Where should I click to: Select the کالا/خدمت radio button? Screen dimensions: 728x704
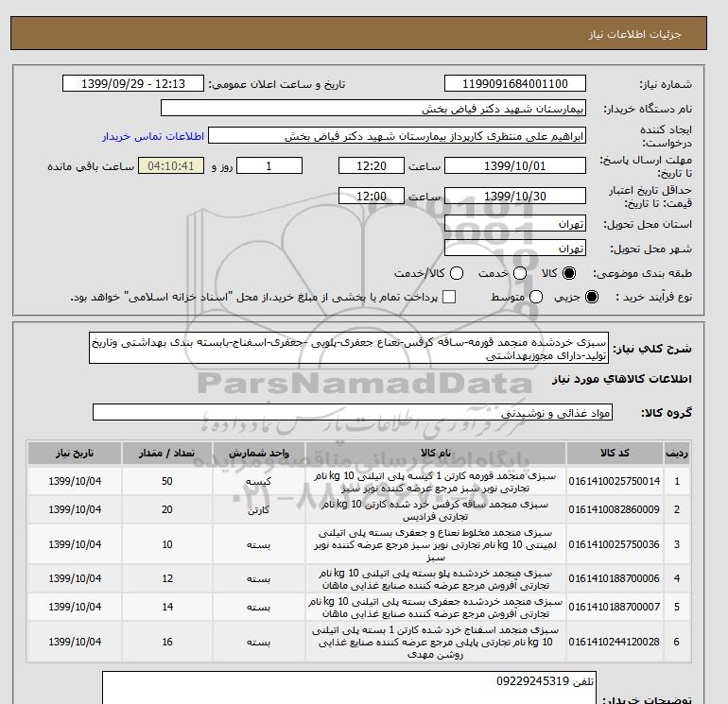coord(457,273)
